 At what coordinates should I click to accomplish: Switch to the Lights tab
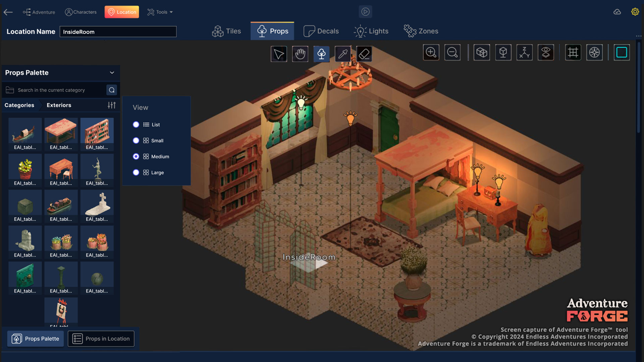pyautogui.click(x=371, y=31)
